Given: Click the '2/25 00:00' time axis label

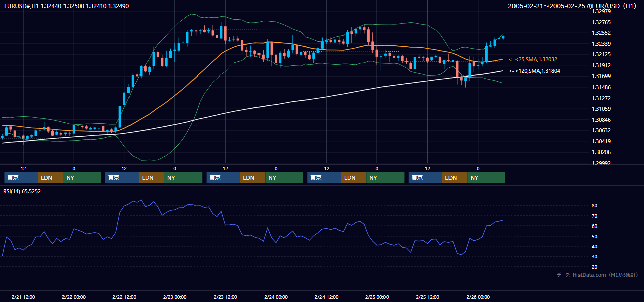Looking at the screenshot, I should (x=377, y=297).
